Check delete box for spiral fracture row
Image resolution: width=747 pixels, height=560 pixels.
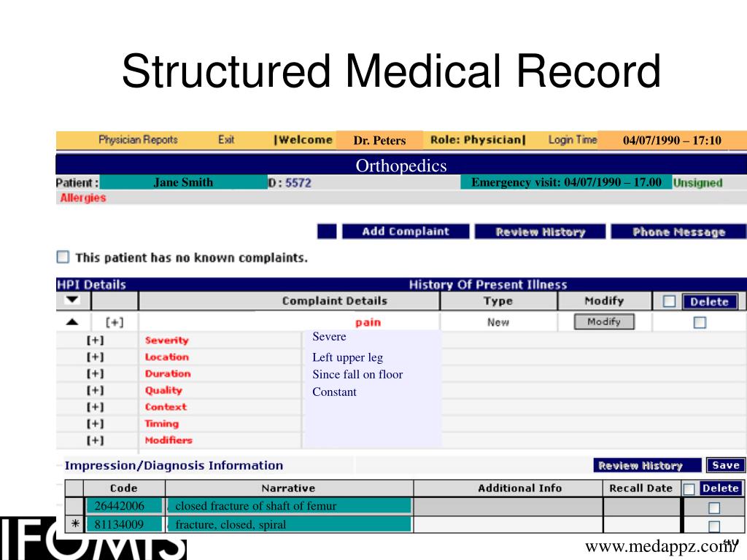tap(713, 526)
